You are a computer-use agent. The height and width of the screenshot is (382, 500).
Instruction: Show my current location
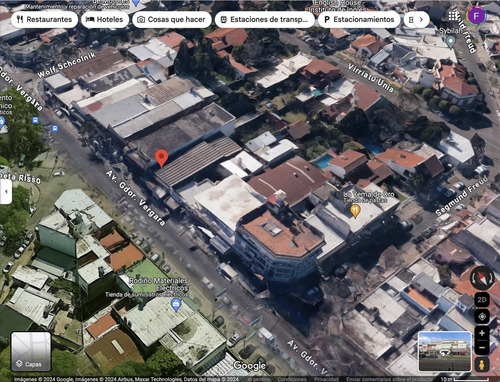click(x=482, y=316)
